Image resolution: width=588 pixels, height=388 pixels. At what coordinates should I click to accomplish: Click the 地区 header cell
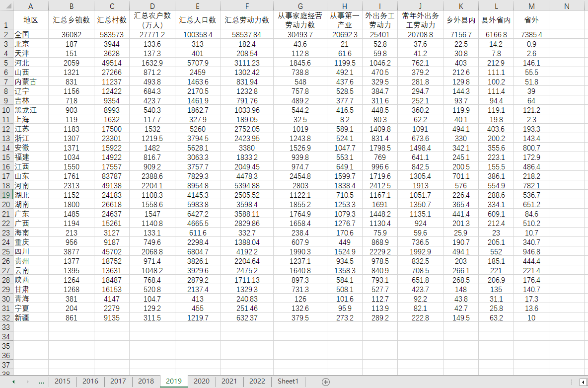coord(31,20)
